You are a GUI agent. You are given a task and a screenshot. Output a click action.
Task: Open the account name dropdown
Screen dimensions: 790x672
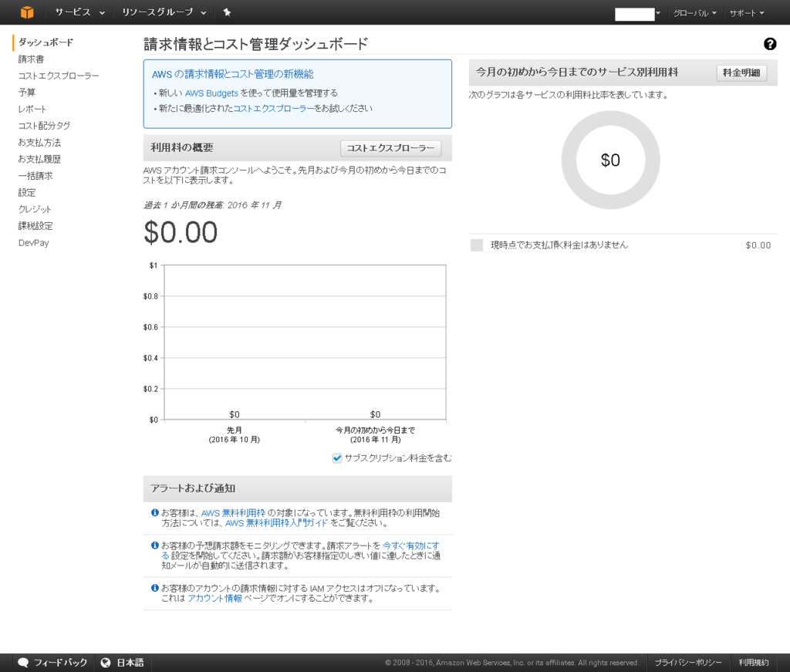click(637, 14)
